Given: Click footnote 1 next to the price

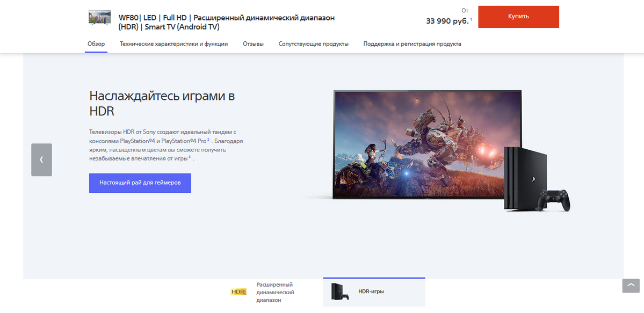Looking at the screenshot, I should click(x=471, y=19).
